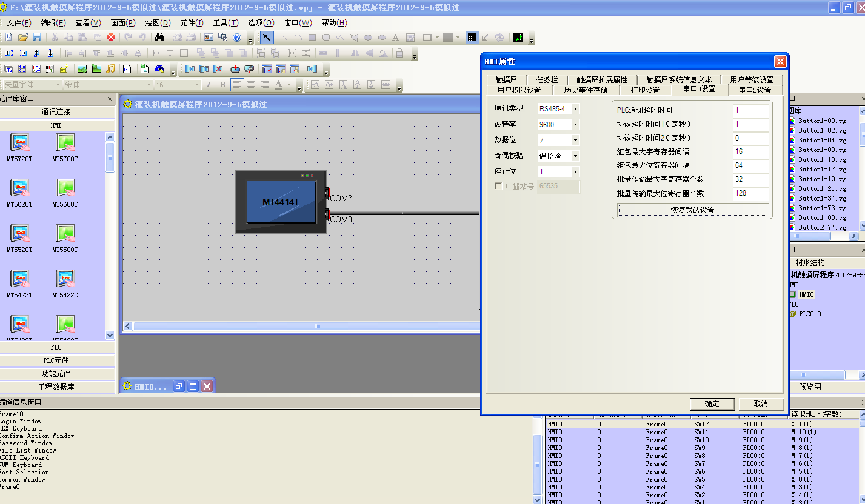The width and height of the screenshot is (865, 504).
Task: Click the PLC通讯超时时间 input field
Action: [750, 110]
